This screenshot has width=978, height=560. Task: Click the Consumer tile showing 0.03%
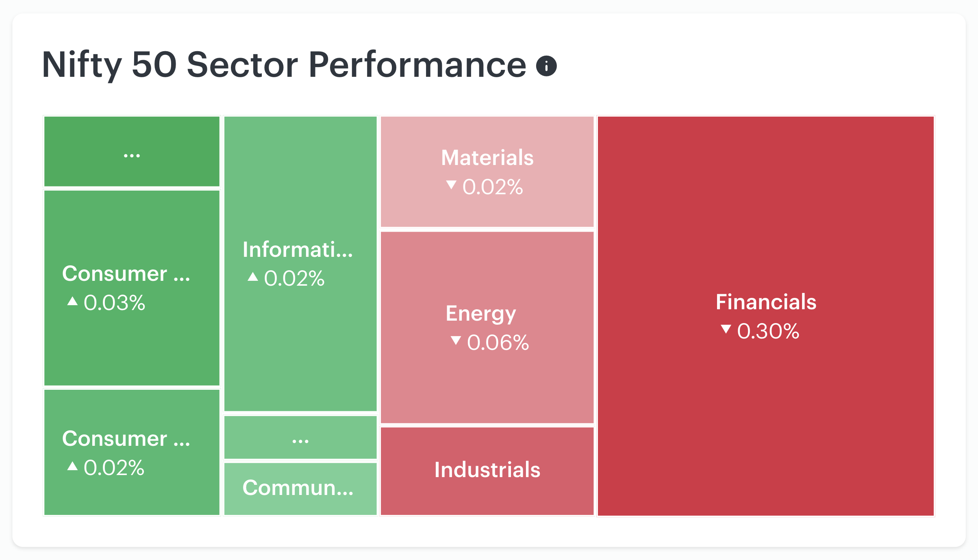tap(132, 288)
